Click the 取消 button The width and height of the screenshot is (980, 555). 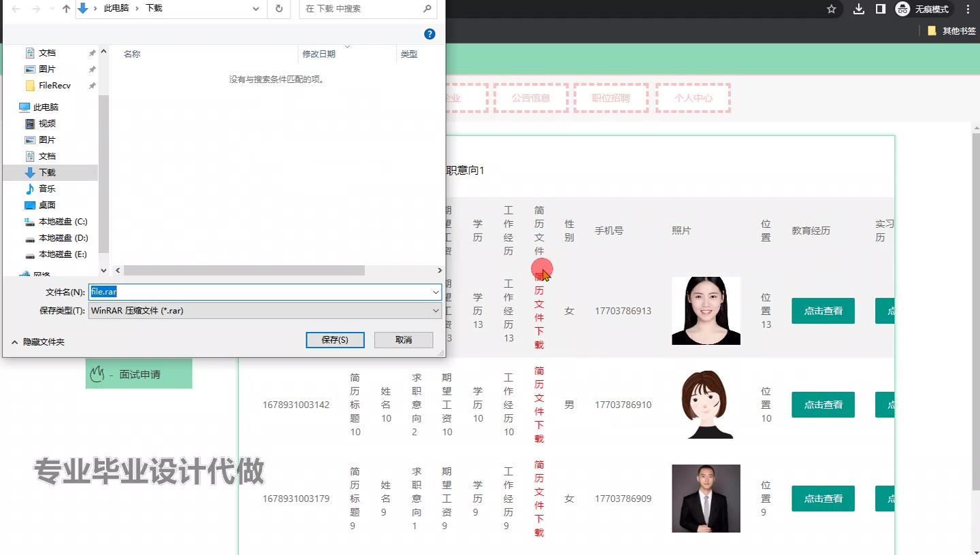(x=404, y=340)
